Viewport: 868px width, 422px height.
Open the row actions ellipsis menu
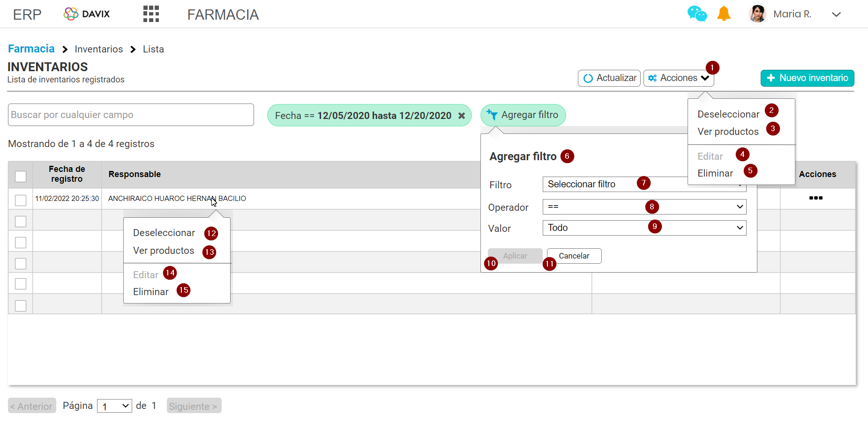point(816,198)
